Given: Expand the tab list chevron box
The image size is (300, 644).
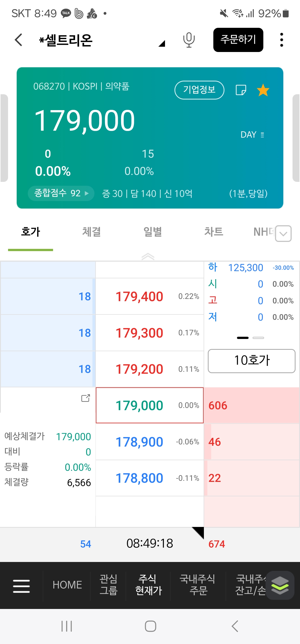Looking at the screenshot, I should 283,234.
